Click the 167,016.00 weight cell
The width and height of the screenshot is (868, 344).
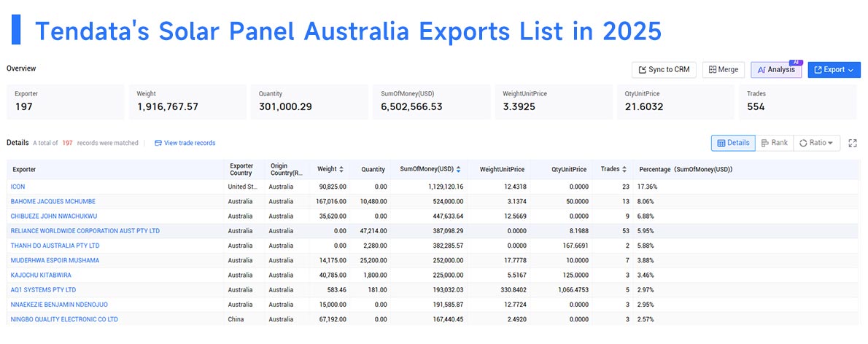click(x=330, y=201)
